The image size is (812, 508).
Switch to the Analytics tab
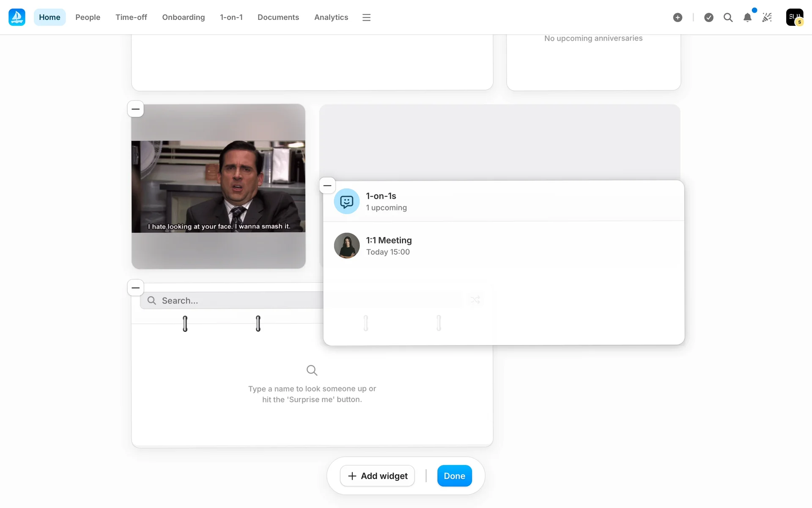tap(331, 17)
